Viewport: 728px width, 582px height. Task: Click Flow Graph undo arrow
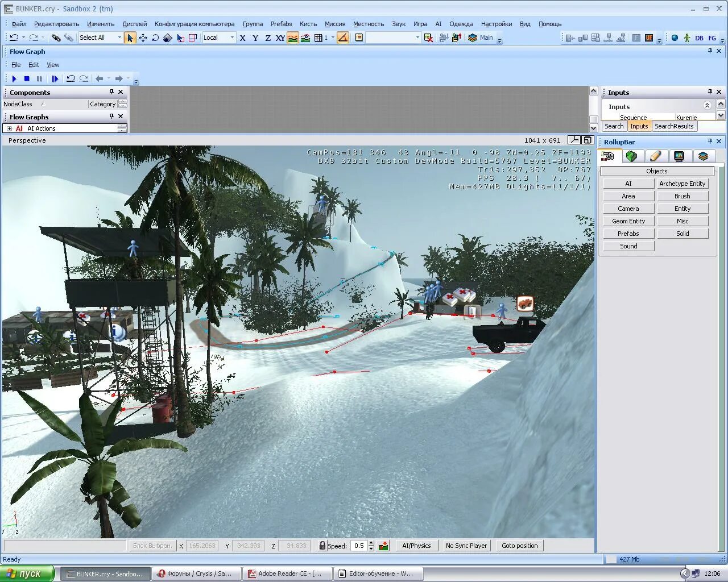[71, 78]
